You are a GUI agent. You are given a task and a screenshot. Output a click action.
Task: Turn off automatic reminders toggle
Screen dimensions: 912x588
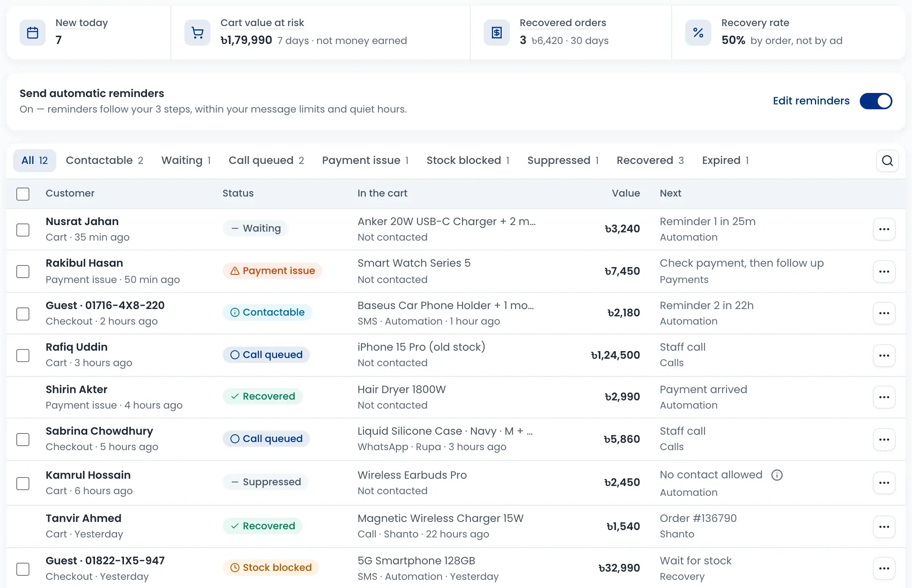click(x=876, y=101)
